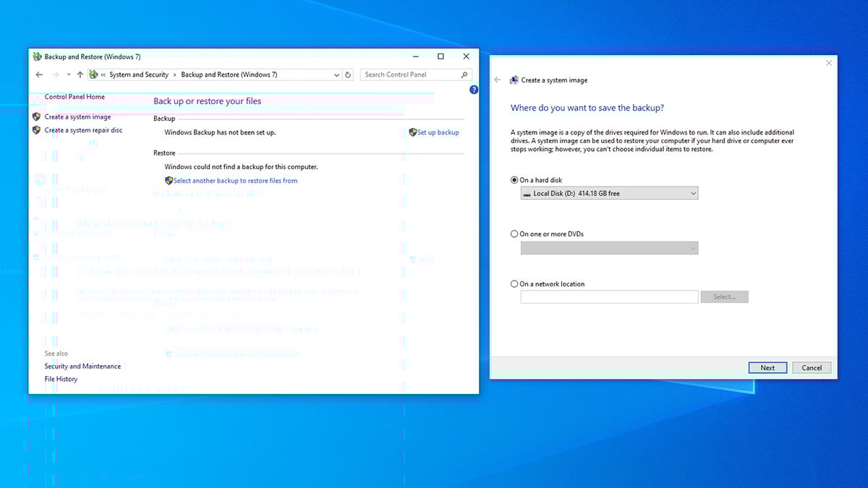Click the forward arrow in Backup and Restore window
The image size is (868, 488).
pyautogui.click(x=56, y=74)
